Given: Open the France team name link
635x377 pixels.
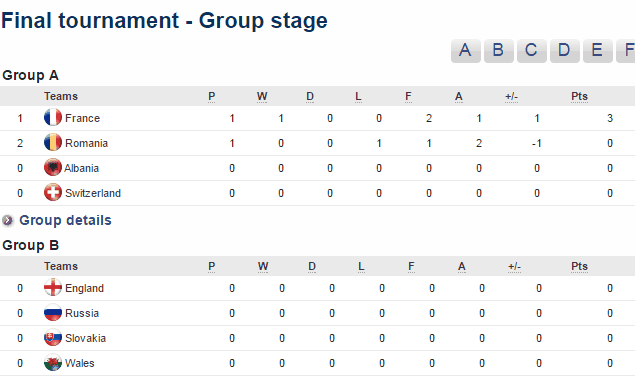Looking at the screenshot, I should pos(82,118).
